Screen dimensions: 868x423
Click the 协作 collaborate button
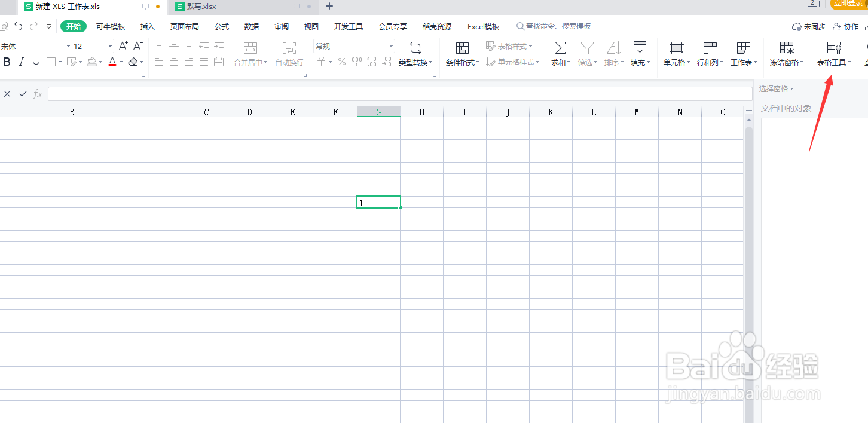(845, 27)
